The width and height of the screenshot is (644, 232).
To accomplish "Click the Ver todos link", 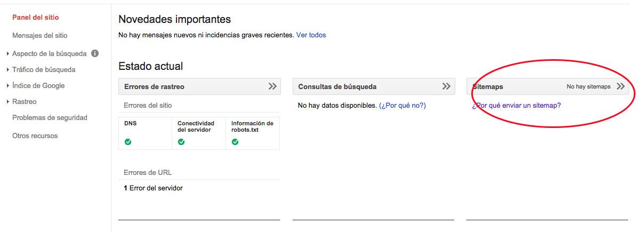I will pyautogui.click(x=311, y=35).
